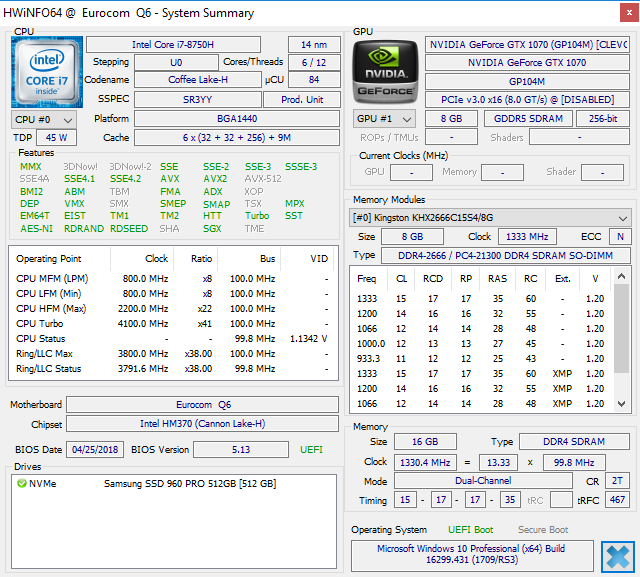This screenshot has height=577, width=640.
Task: Click the ECC N field
Action: (x=620, y=237)
